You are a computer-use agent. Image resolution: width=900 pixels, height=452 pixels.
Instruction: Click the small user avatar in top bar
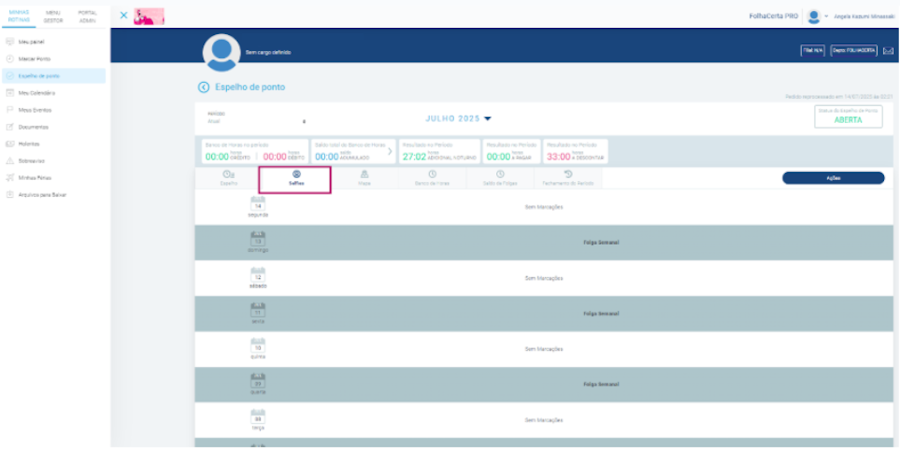click(x=813, y=17)
